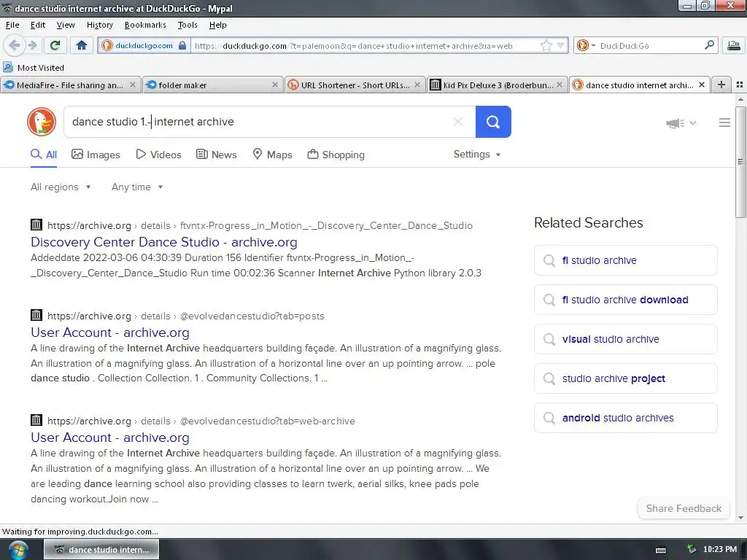The width and height of the screenshot is (747, 560).
Task: Open the downloads 12m toolbar button
Action: (x=734, y=46)
